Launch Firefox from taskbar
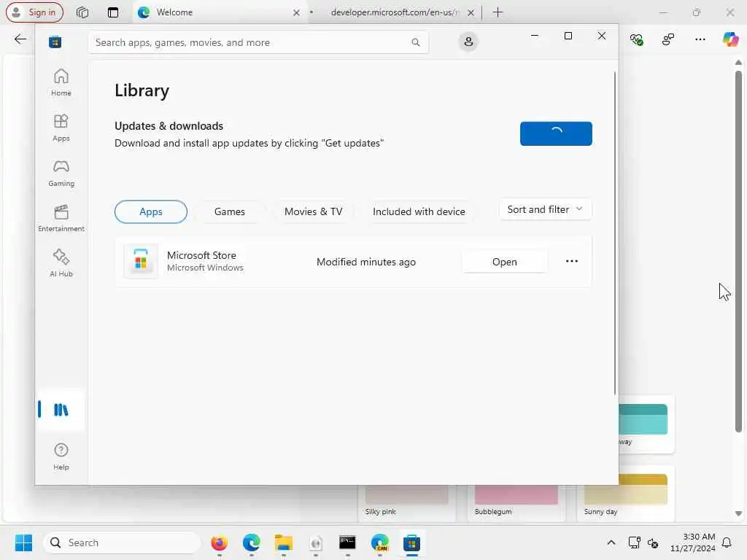Viewport: 747px width, 560px height. pos(219,542)
